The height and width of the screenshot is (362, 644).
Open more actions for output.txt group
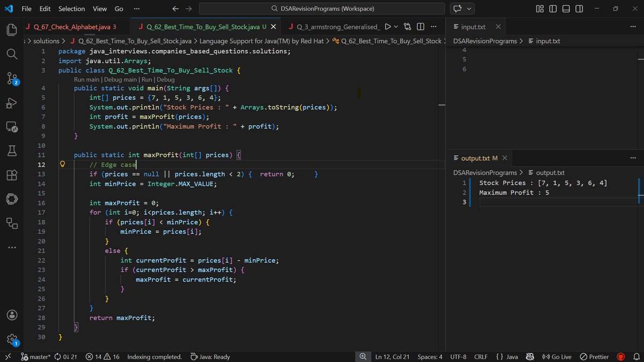633,158
